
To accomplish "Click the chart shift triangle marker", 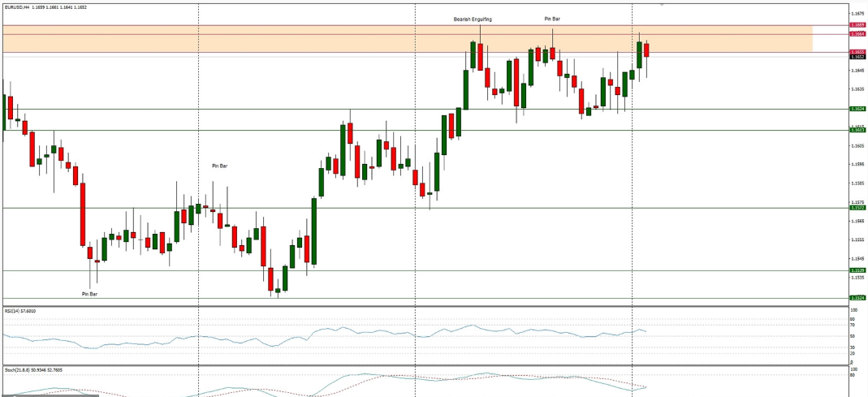I will coord(662,5).
